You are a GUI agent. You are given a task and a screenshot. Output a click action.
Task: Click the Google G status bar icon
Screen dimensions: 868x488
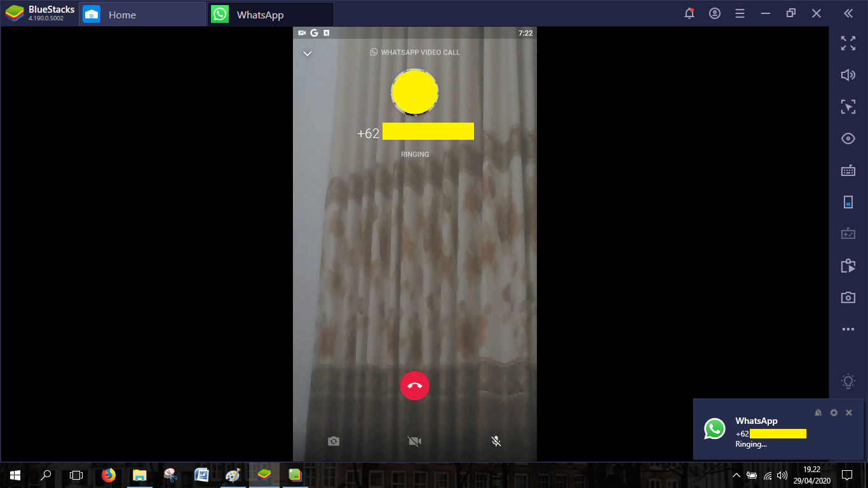tap(314, 32)
